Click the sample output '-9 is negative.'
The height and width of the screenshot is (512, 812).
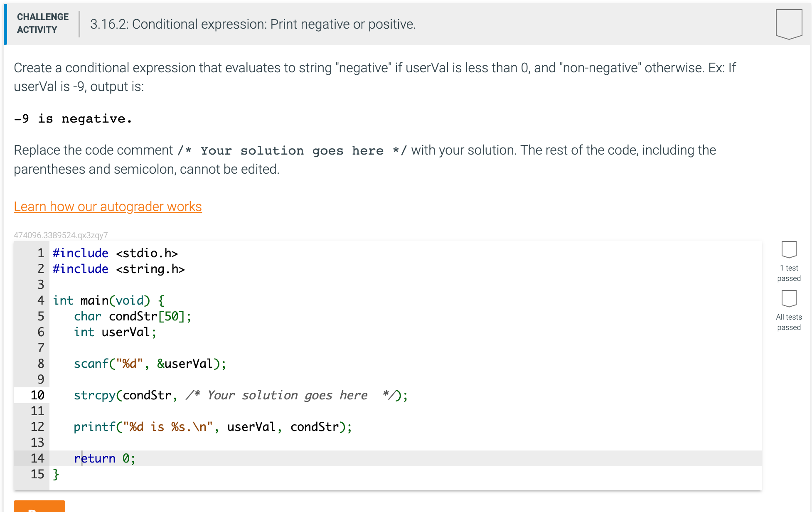click(x=73, y=119)
